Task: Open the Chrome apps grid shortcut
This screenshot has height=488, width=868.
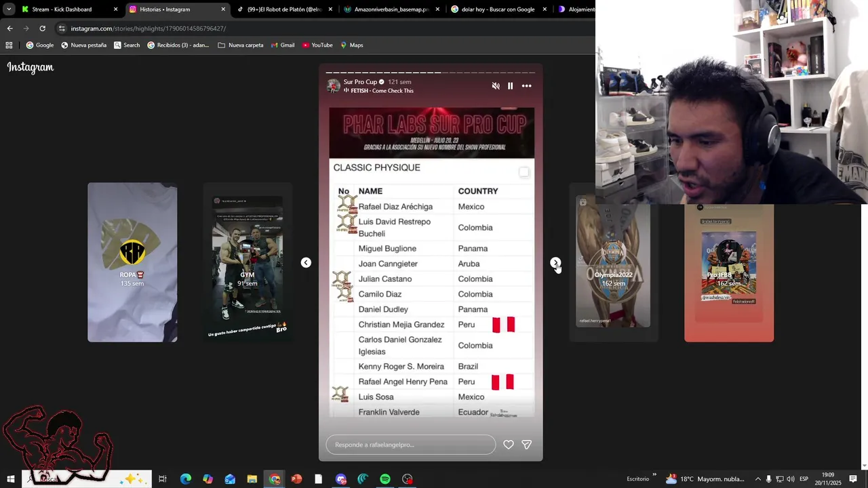Action: click(x=9, y=45)
